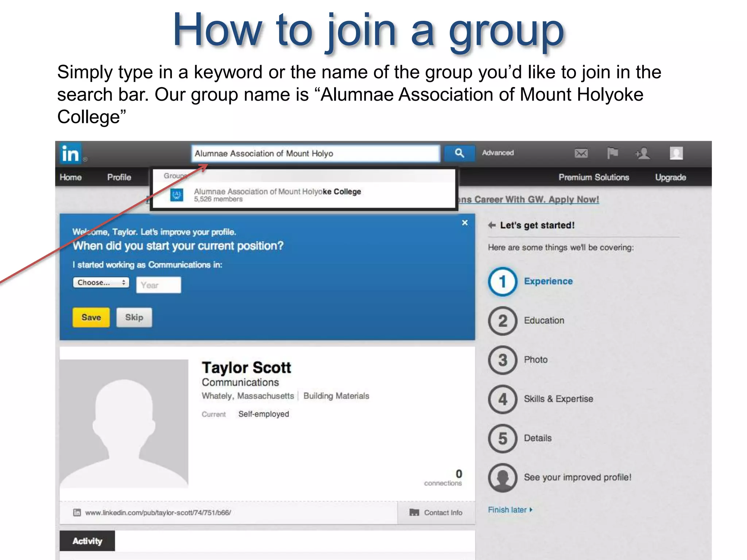Close the blue welcome panel
This screenshot has width=747, height=560.
click(465, 222)
